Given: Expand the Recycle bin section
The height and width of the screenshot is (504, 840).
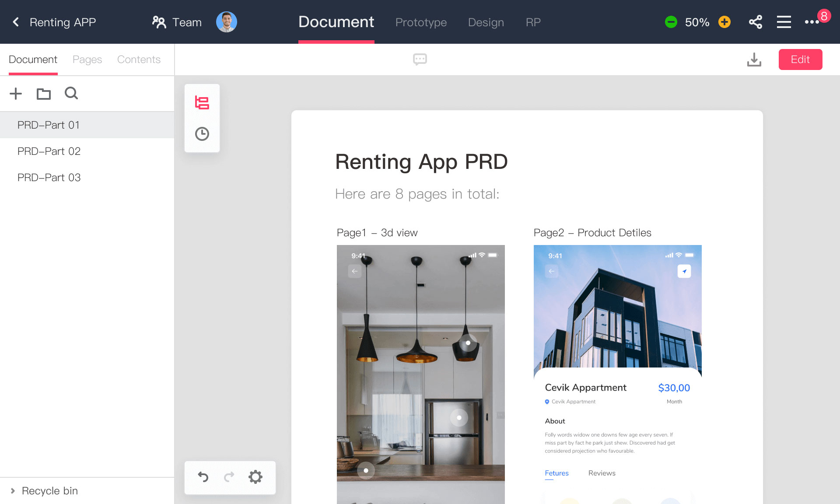Looking at the screenshot, I should tap(13, 491).
